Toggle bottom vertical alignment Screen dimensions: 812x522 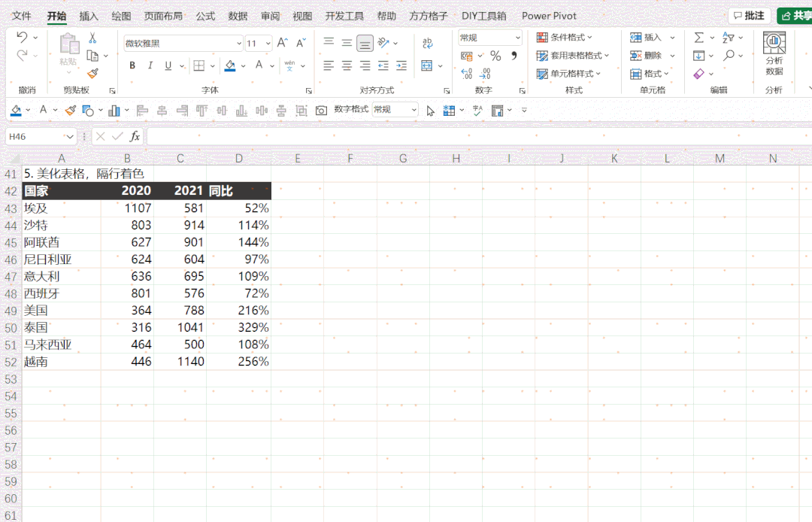365,43
